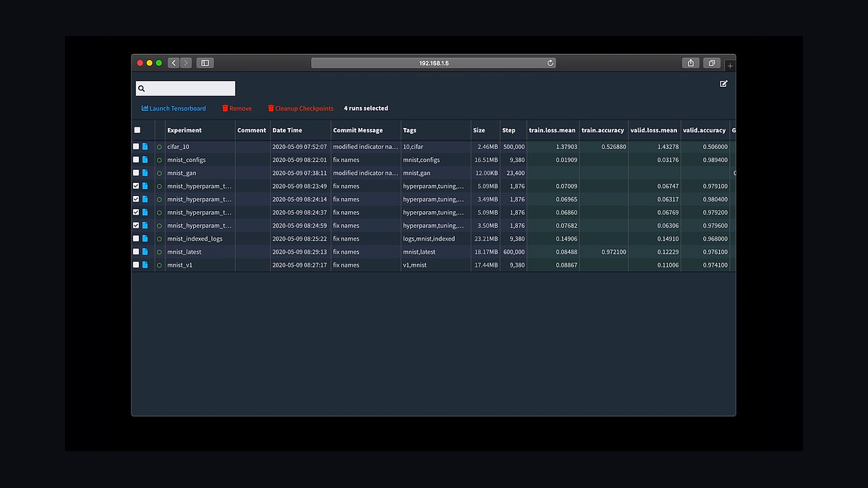Click the size value 23.21MB
868x488 pixels.
point(487,239)
